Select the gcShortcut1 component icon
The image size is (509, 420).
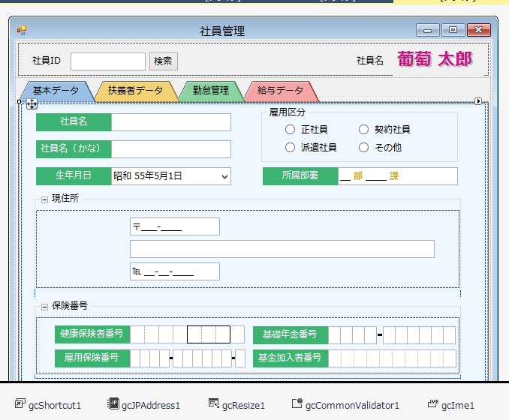[x=20, y=403]
